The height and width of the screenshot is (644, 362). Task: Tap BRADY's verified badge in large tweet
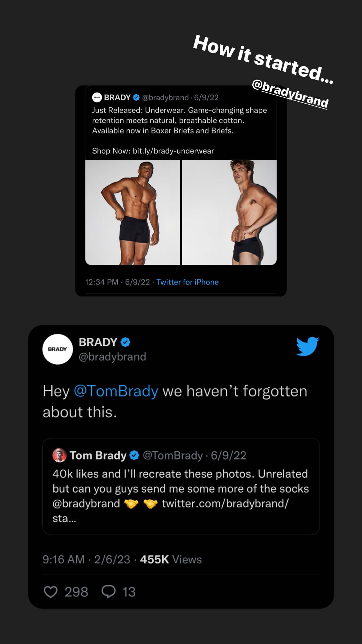[x=125, y=342]
